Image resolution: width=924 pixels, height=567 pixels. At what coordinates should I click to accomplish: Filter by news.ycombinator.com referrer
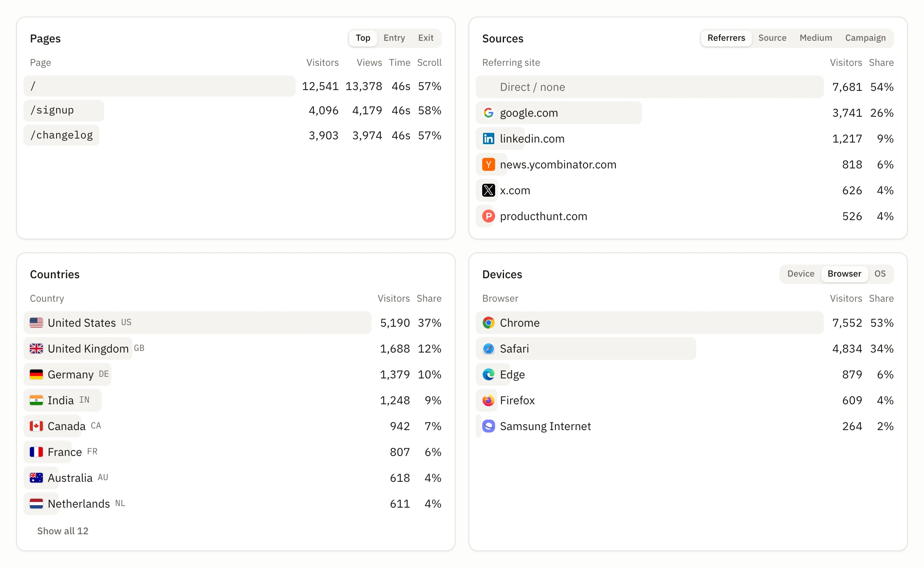pyautogui.click(x=688, y=164)
